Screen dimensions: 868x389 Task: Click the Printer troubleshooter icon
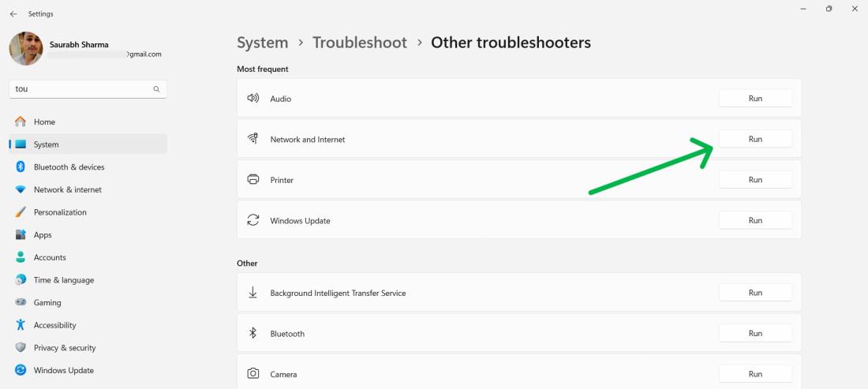pos(253,180)
